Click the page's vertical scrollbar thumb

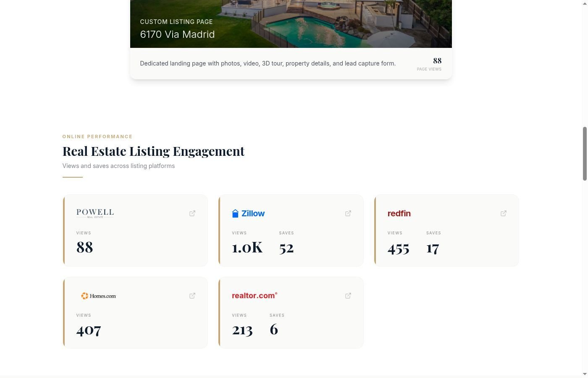tap(585, 154)
